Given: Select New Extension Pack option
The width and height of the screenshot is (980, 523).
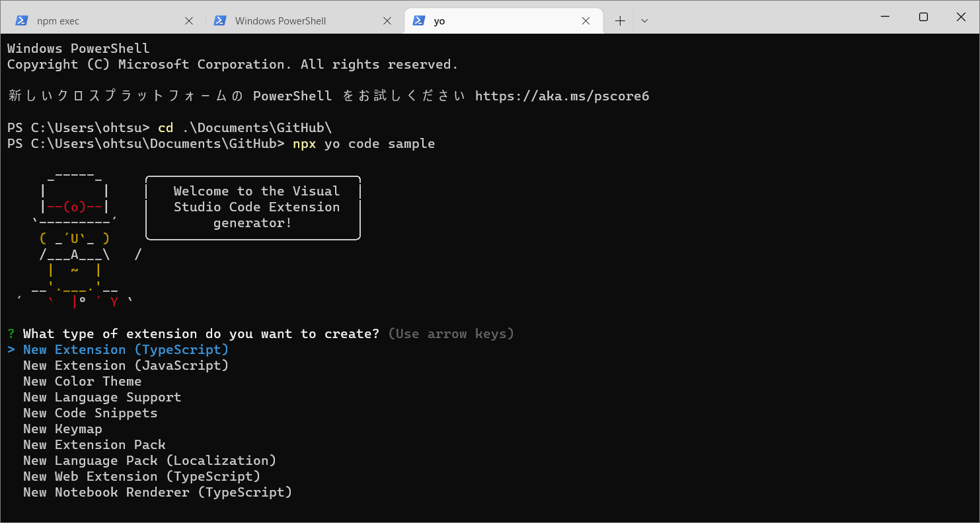Looking at the screenshot, I should point(93,444).
